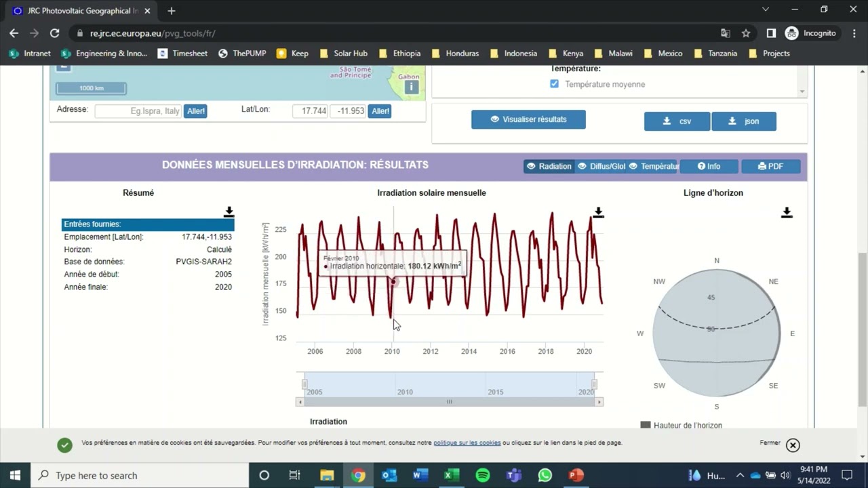Open PowerPoint from the taskbar
Screen dimensions: 868x488
(x=576, y=475)
